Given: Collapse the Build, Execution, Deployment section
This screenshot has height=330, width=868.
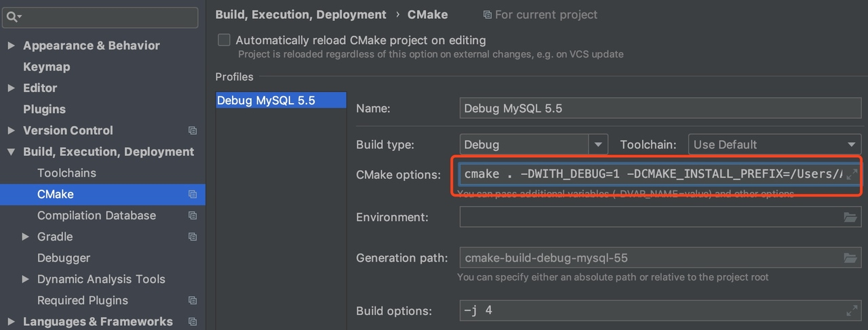Looking at the screenshot, I should tap(11, 152).
